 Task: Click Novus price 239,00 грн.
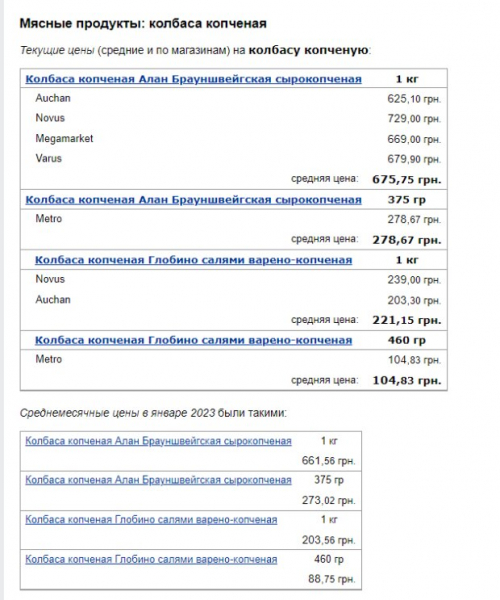click(x=414, y=280)
